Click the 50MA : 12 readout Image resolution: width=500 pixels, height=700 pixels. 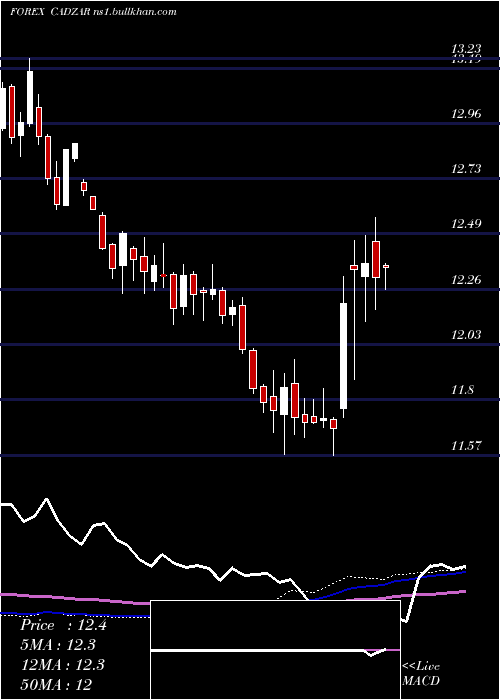[x=56, y=684]
